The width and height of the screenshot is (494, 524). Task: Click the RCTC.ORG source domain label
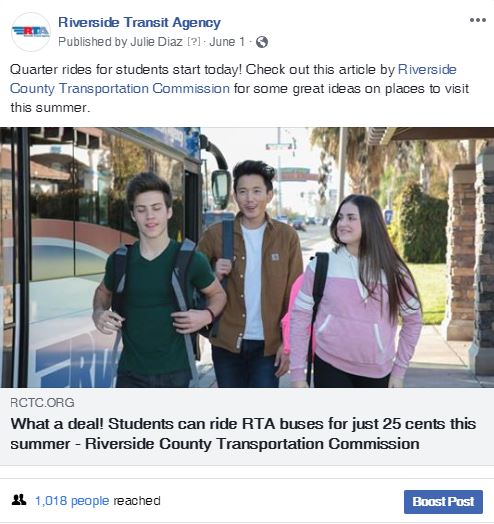click(x=42, y=403)
